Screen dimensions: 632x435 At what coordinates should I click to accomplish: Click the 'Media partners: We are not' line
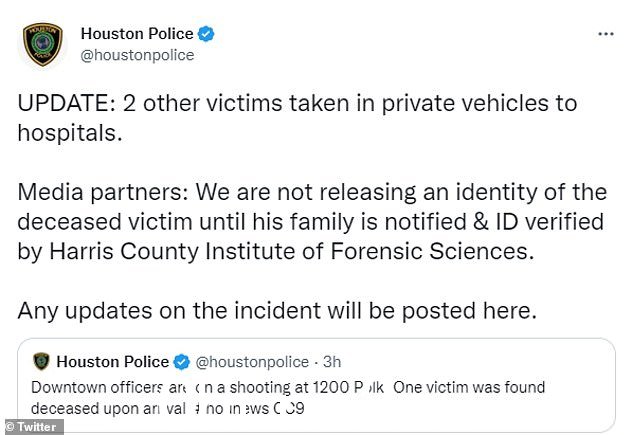(x=312, y=192)
